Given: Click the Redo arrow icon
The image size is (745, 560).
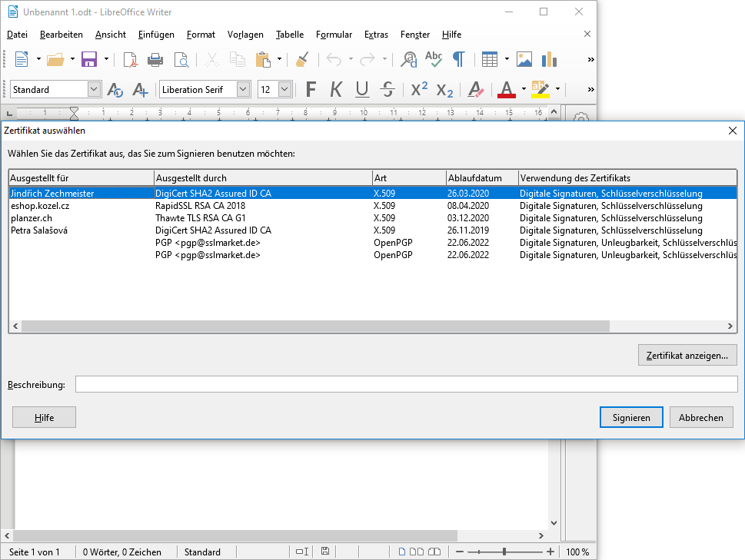Looking at the screenshot, I should pyautogui.click(x=368, y=60).
